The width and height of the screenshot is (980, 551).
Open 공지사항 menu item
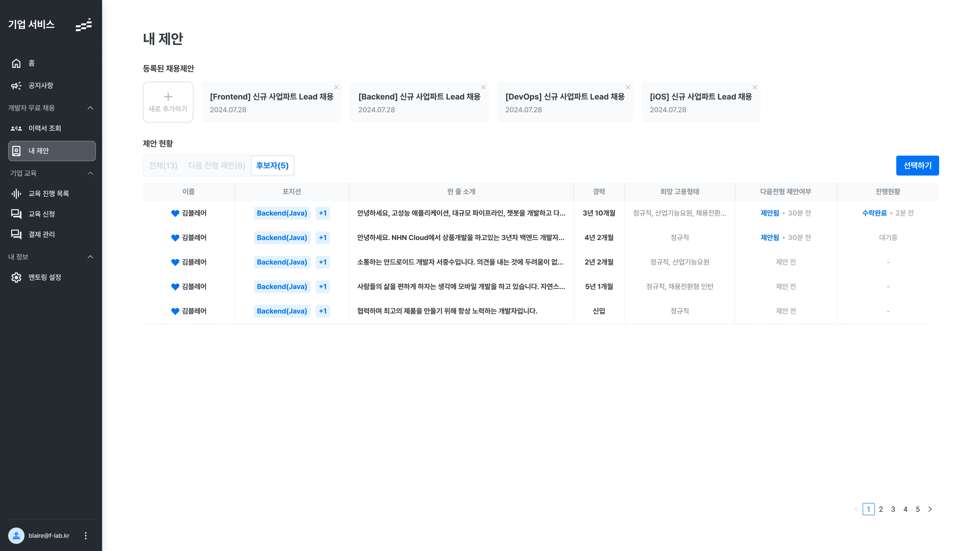[52, 86]
